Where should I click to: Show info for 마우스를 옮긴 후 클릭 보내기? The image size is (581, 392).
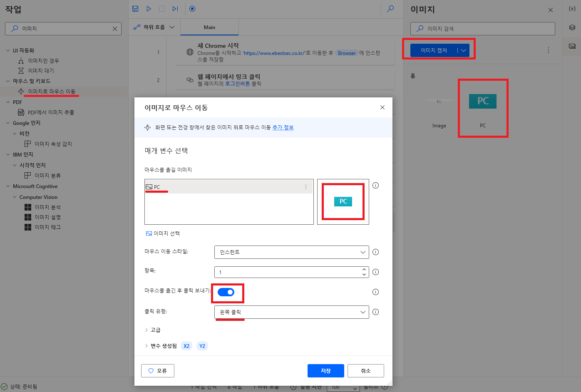pos(375,292)
